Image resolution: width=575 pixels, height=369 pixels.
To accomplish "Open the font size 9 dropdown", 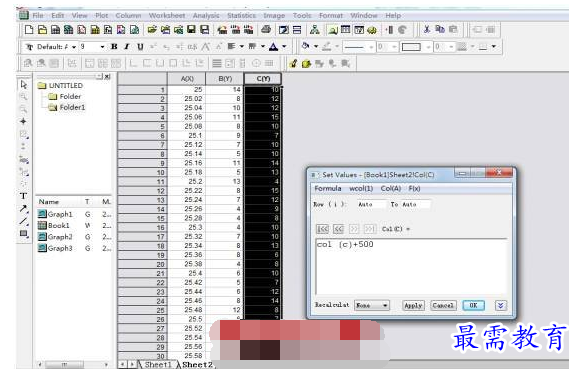I will [102, 47].
